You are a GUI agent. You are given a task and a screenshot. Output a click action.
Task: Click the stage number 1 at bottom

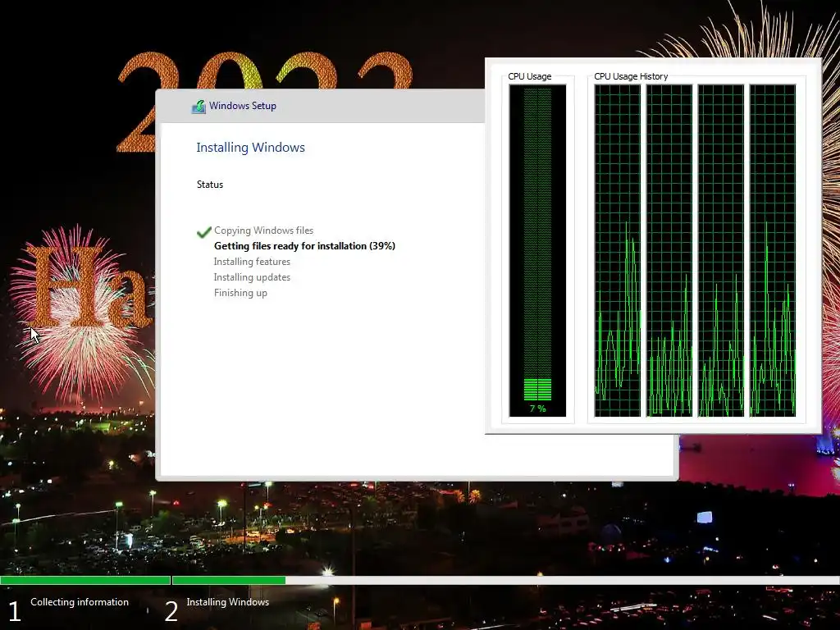[15, 611]
